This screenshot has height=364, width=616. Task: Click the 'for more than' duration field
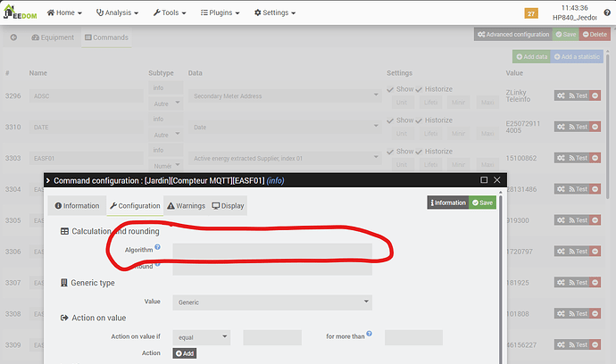413,337
